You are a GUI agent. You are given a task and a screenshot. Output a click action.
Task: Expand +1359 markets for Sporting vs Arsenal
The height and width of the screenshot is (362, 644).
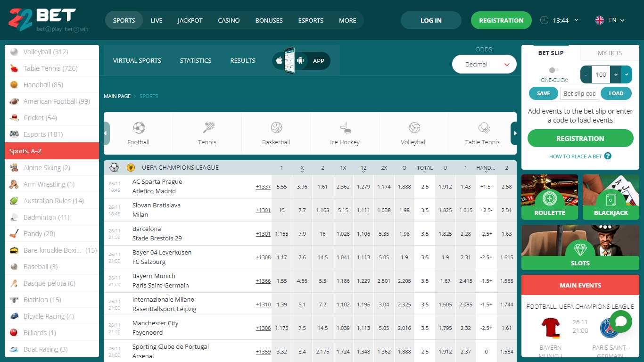[263, 352]
